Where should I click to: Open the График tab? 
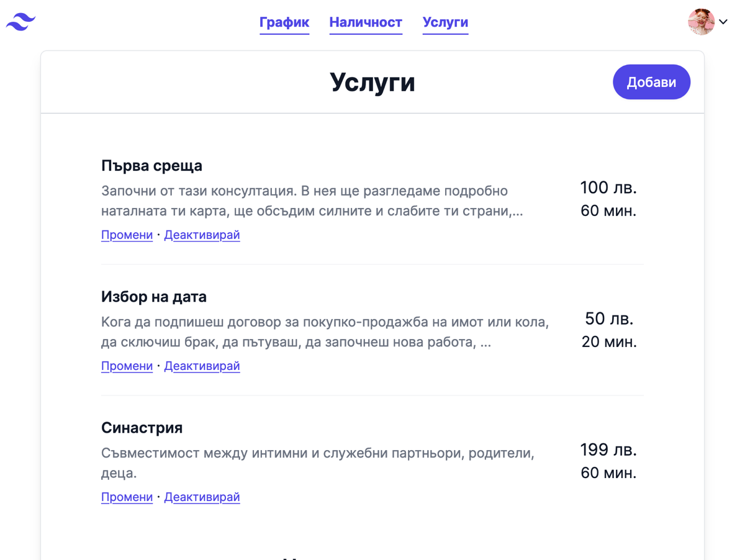[x=284, y=22]
